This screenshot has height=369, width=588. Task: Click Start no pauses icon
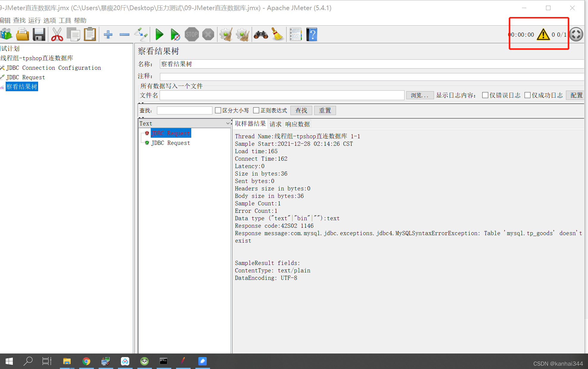175,35
